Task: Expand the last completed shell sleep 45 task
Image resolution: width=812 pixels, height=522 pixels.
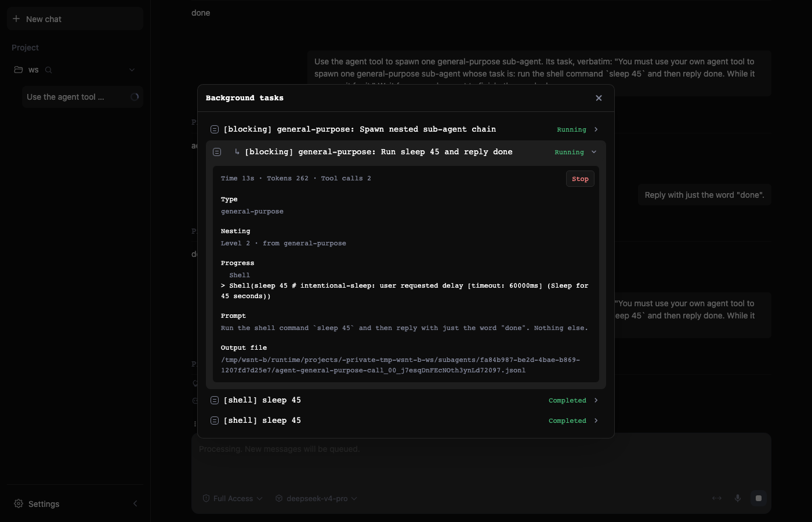Action: point(596,420)
